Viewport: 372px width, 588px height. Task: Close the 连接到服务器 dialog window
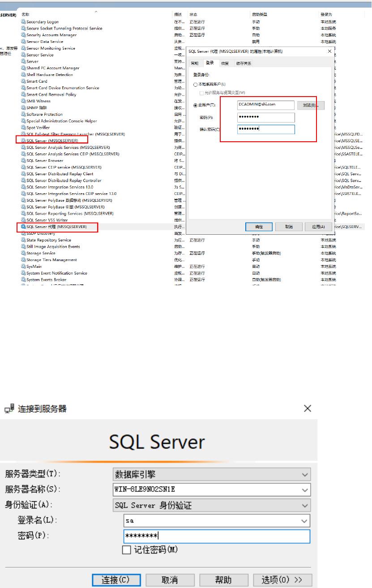(308, 408)
